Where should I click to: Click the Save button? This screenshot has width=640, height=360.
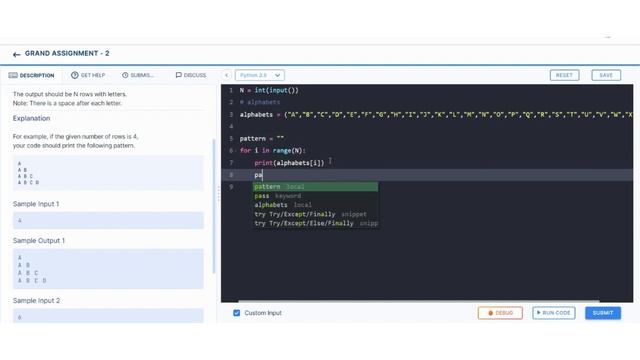click(x=606, y=75)
